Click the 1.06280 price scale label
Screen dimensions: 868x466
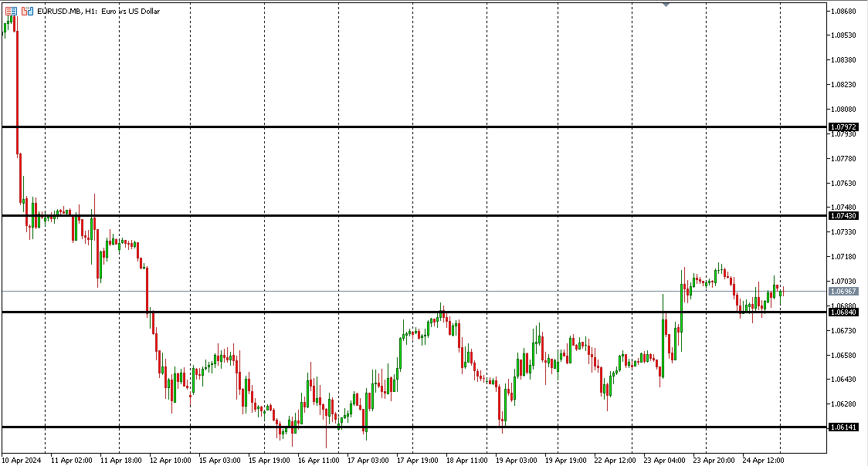coord(843,404)
